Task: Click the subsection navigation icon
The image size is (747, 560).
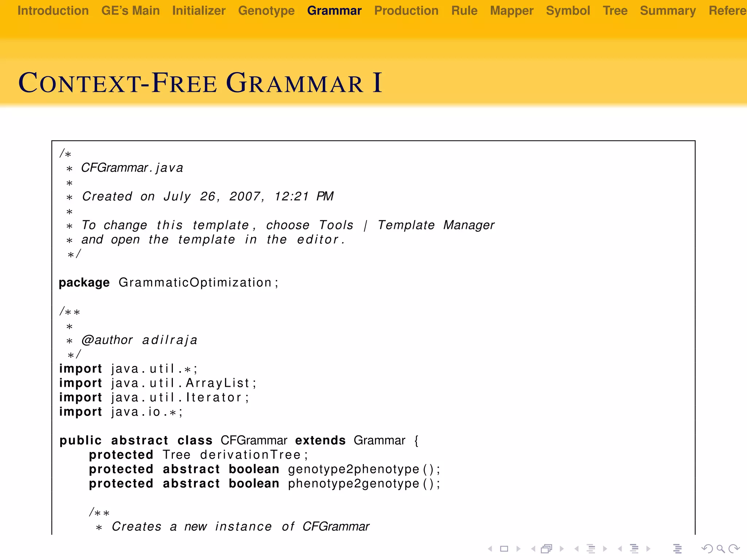Action: [x=591, y=549]
